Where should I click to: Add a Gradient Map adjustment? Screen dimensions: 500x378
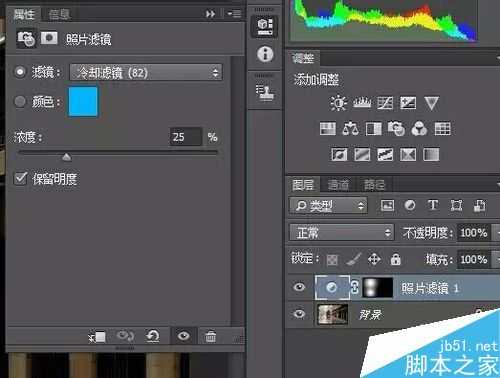point(431,154)
